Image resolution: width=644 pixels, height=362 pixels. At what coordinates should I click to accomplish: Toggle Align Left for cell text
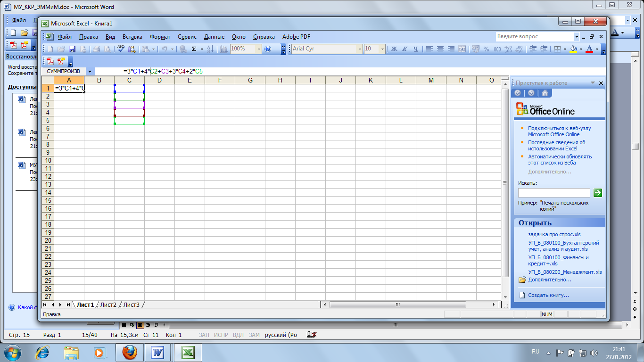429,49
